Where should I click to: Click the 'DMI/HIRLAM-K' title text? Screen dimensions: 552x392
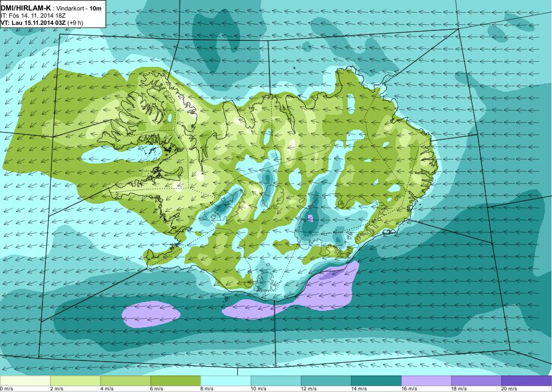(26, 8)
